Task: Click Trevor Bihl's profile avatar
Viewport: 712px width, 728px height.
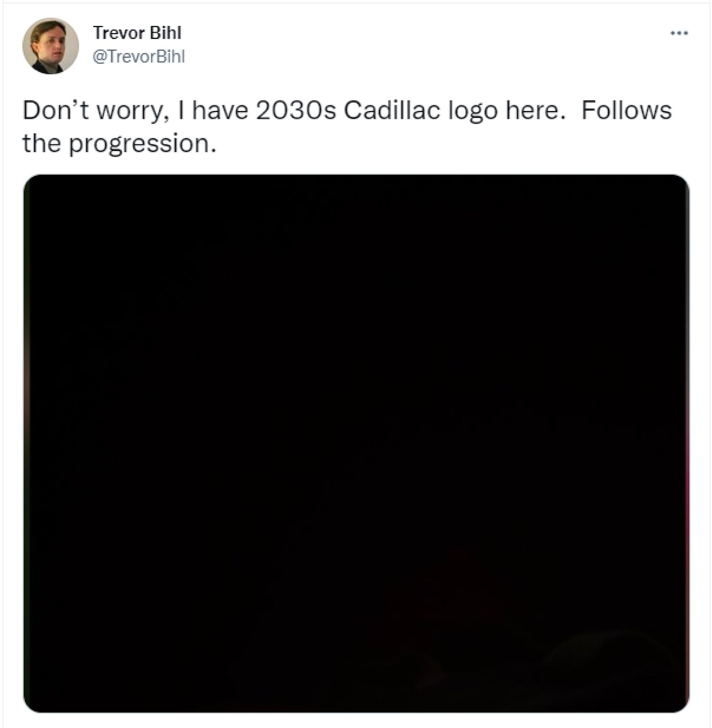Action: 51,46
